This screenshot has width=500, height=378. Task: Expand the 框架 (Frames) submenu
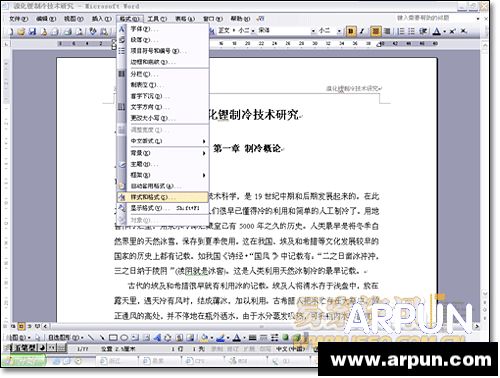coord(163,175)
